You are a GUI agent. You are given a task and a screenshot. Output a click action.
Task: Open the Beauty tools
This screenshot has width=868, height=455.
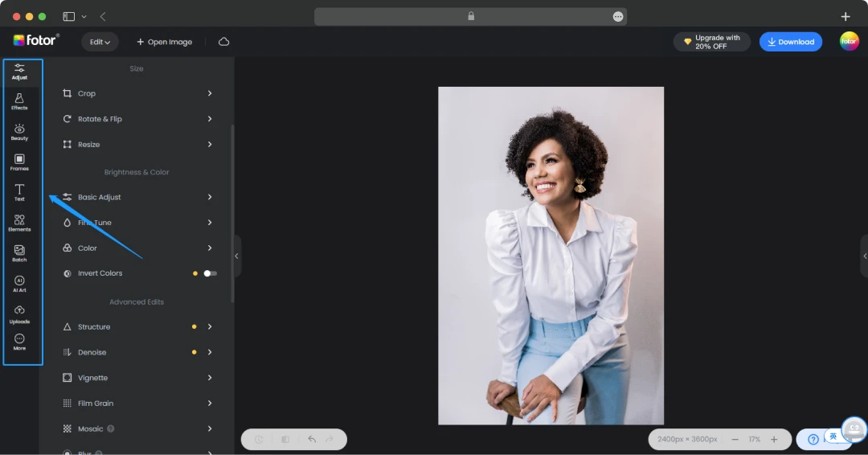(x=19, y=133)
